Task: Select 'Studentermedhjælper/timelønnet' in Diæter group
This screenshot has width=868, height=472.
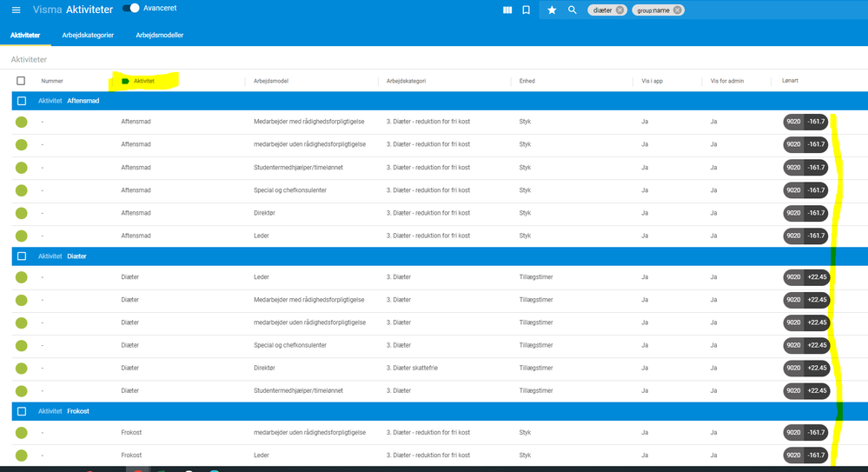Action: pyautogui.click(x=298, y=390)
